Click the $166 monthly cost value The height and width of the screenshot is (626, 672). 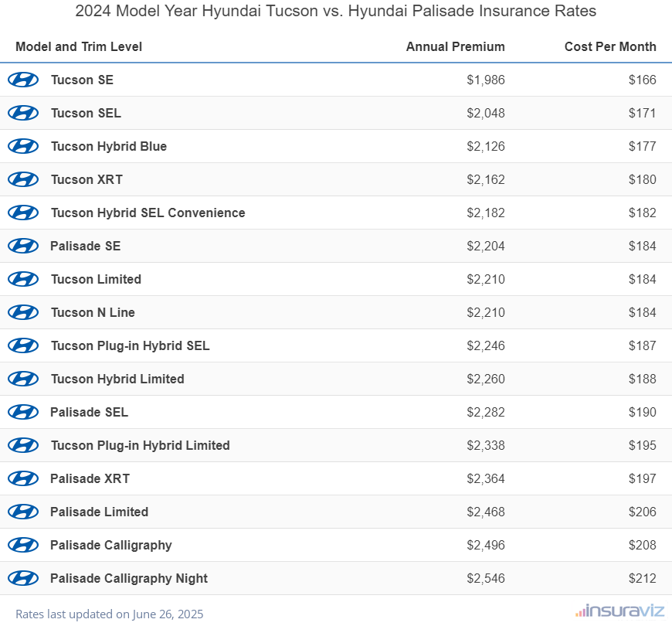(x=643, y=80)
